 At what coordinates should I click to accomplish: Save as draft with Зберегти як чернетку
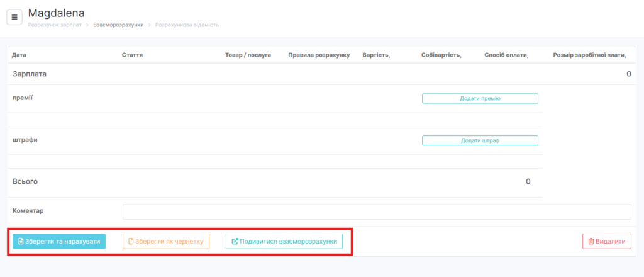coord(165,241)
